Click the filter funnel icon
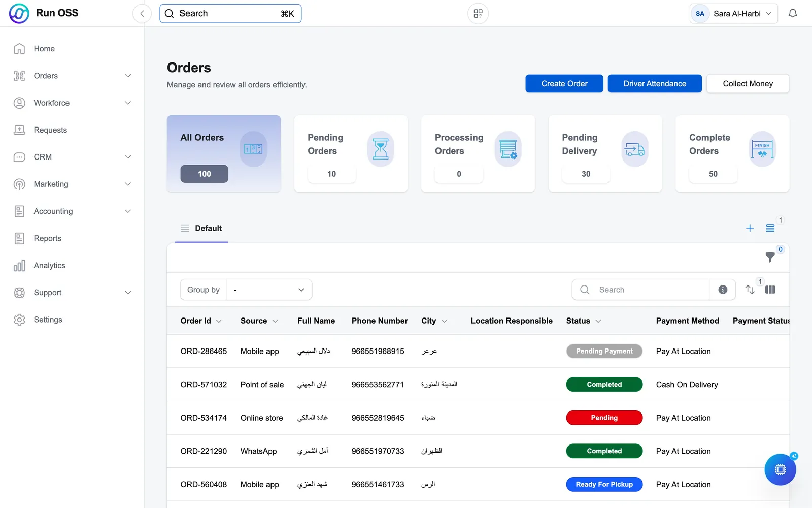This screenshot has height=508, width=812. click(x=770, y=257)
